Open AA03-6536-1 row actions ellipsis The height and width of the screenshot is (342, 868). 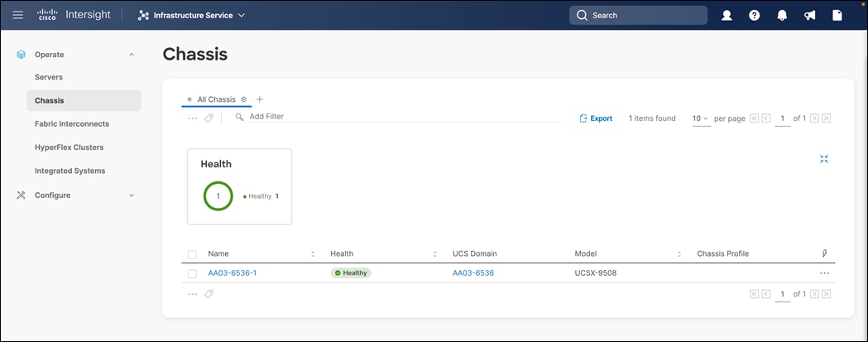point(825,273)
